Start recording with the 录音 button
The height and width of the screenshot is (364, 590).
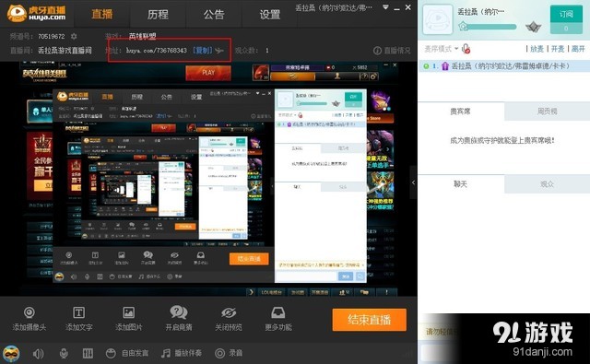pos(229,353)
